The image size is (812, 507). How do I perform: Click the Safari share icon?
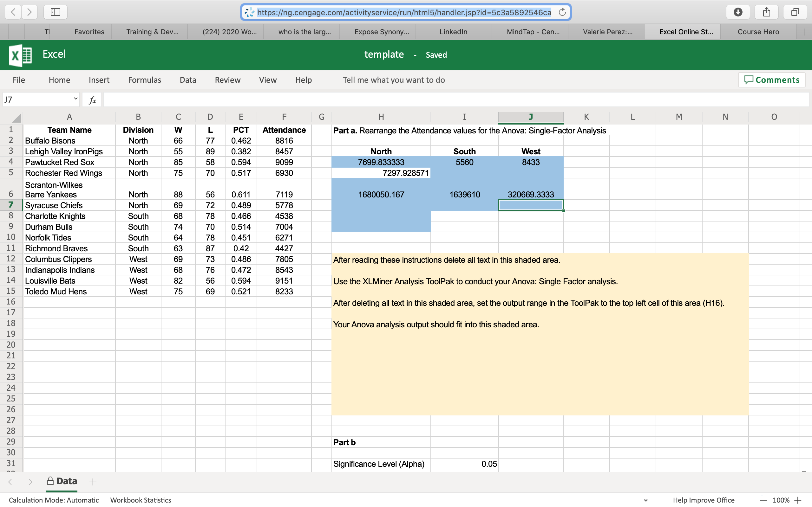(x=766, y=12)
